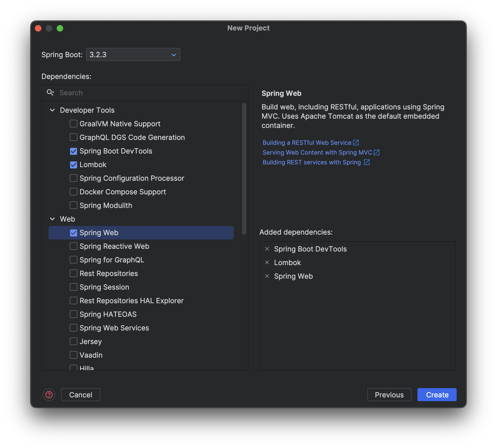Viewport: 497px width, 448px height.
Task: Open Building a RESTful Web Service link
Action: pos(311,143)
